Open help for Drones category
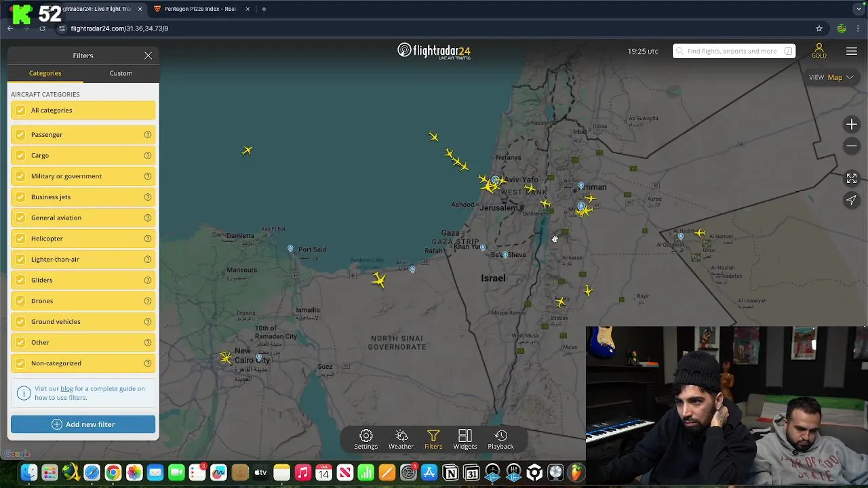The width and height of the screenshot is (868, 488). 147,301
